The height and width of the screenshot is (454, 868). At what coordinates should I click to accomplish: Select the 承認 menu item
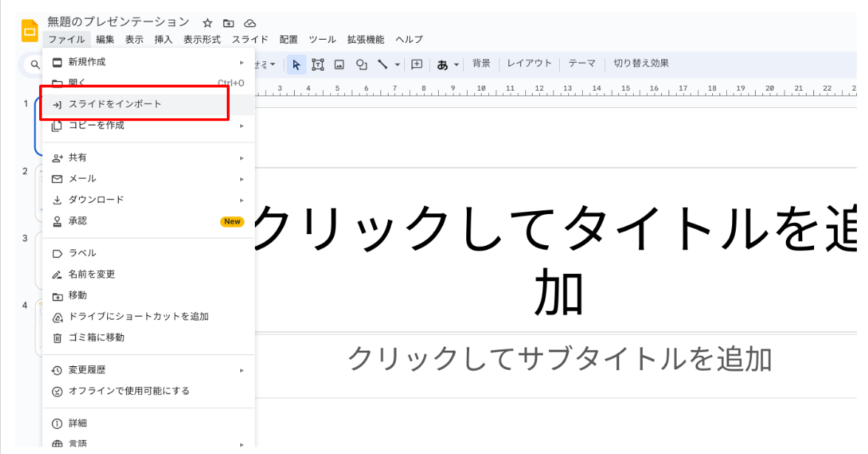pos(148,221)
